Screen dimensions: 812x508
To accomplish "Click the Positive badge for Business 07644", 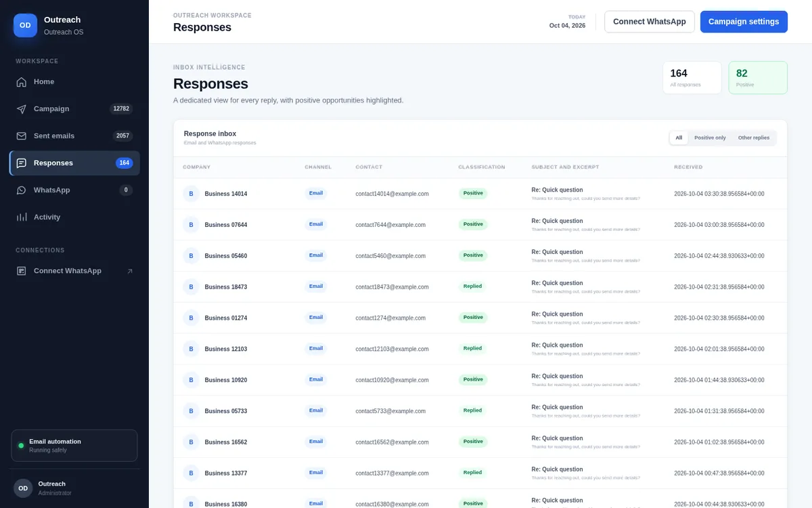I will click(x=473, y=224).
